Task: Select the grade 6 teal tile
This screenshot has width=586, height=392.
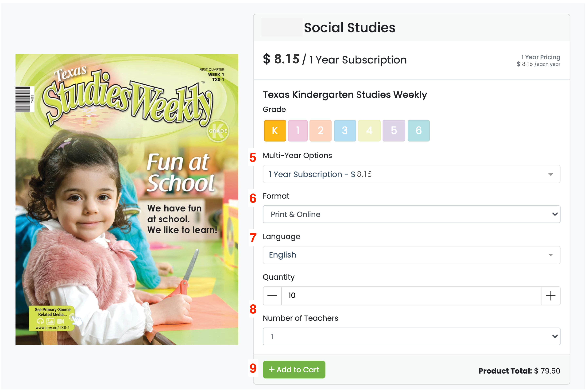Action: [x=419, y=131]
